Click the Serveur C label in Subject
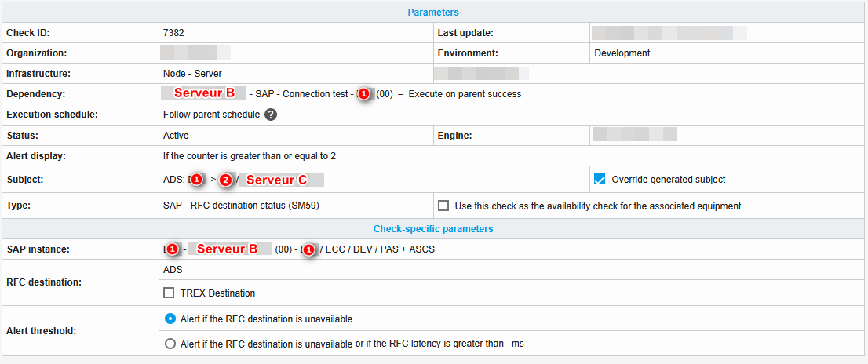868x364 pixels. pyautogui.click(x=276, y=180)
